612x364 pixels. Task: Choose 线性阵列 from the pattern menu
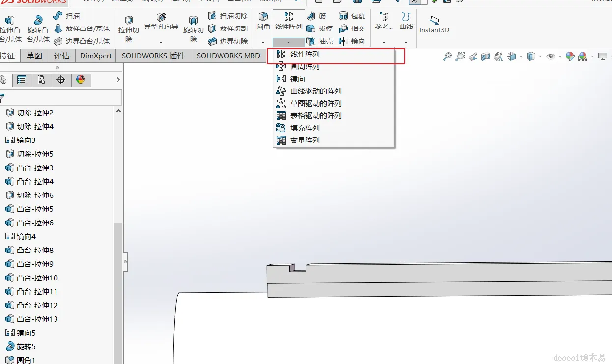click(334, 55)
